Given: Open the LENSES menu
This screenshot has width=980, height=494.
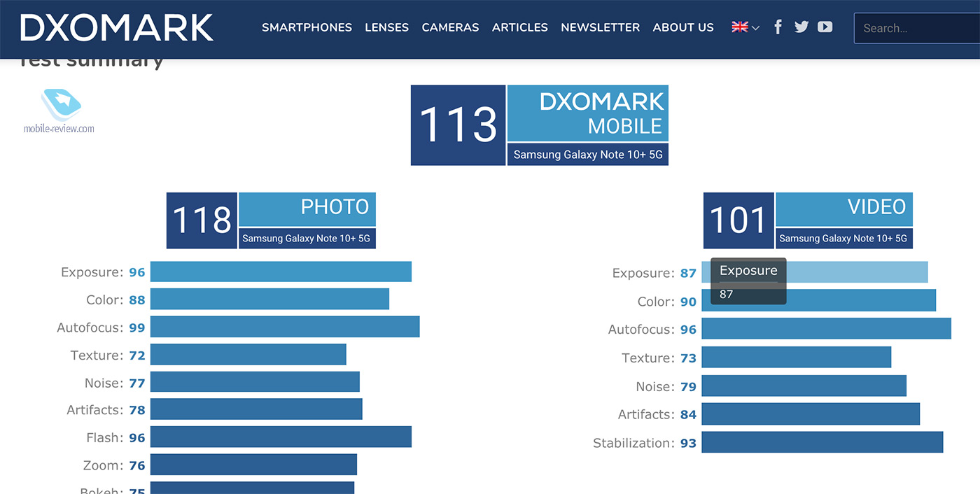Looking at the screenshot, I should (387, 27).
